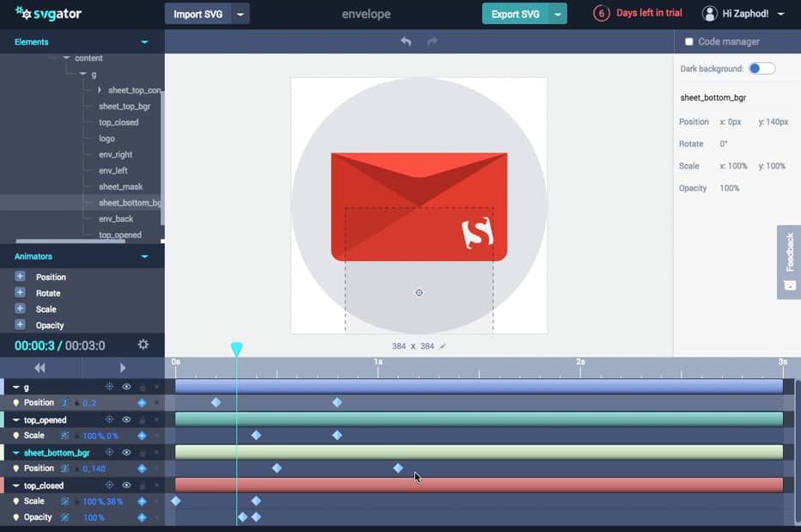801x532 pixels.
Task: Toggle visibility of the g group
Action: [x=126, y=387]
